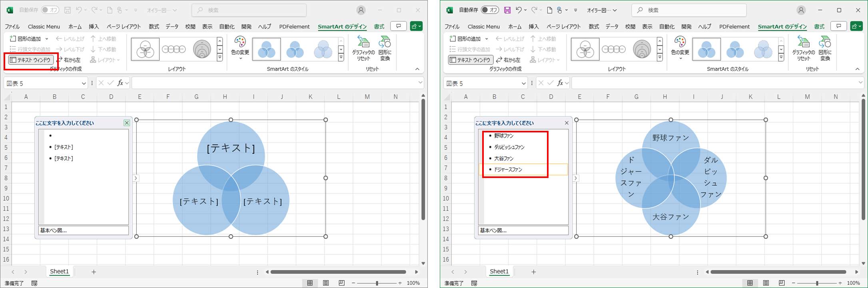Image resolution: width=868 pixels, height=288 pixels.
Task: Switch to ホーム tab in right window
Action: click(x=515, y=26)
